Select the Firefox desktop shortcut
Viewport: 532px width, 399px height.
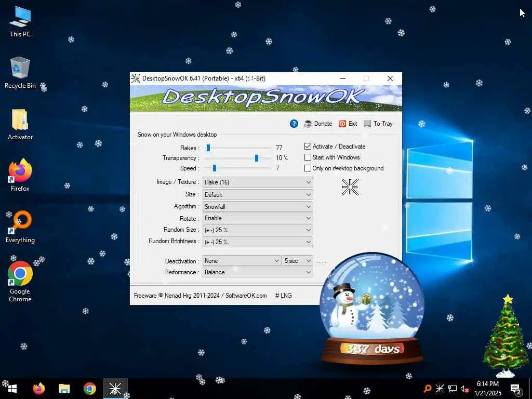click(20, 176)
